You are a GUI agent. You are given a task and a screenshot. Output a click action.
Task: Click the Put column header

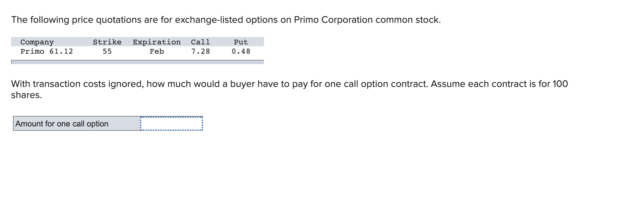click(241, 42)
